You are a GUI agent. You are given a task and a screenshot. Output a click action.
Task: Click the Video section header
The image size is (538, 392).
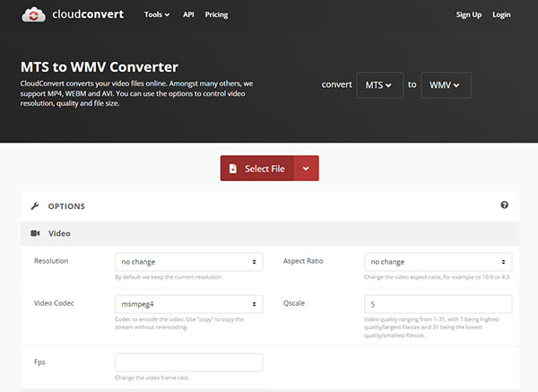270,233
